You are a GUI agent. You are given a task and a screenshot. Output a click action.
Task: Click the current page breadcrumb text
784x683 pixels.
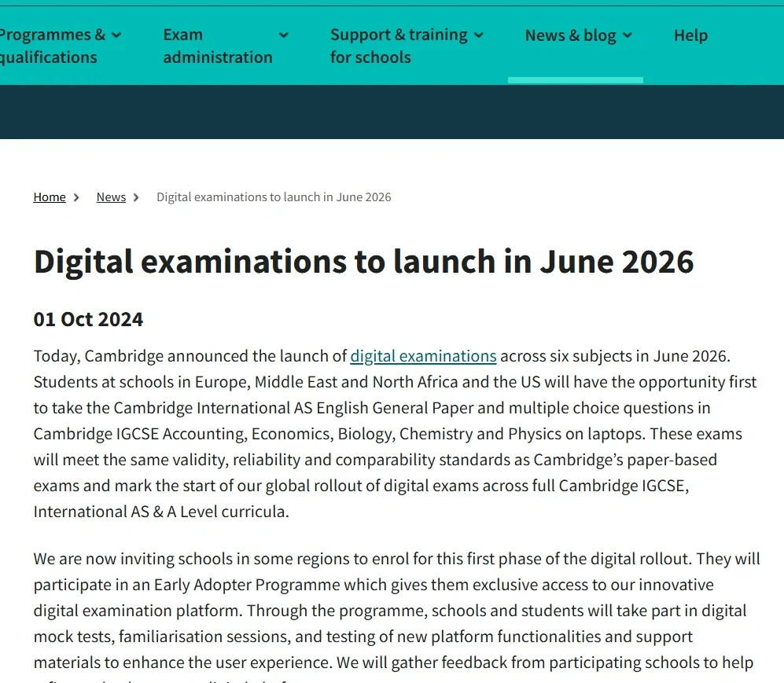(274, 196)
